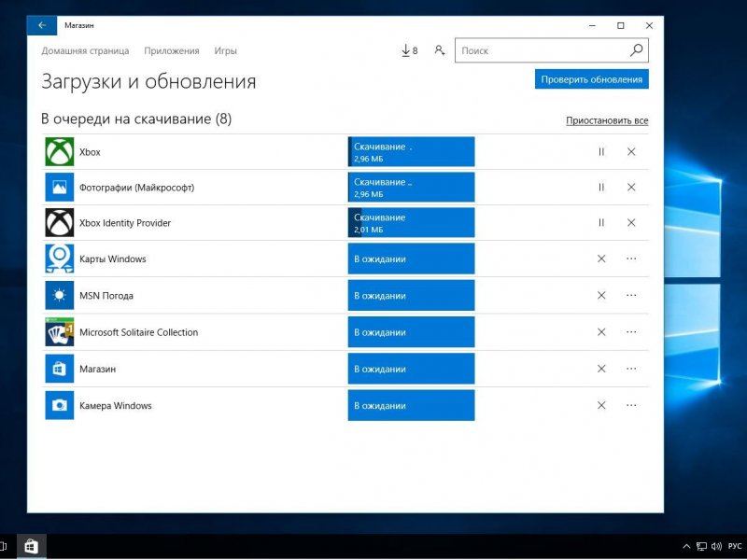Open more options for Карты Windows
Screen dimensions: 747x560
coord(631,259)
